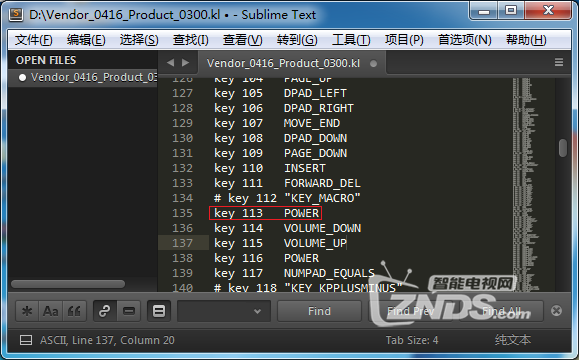The width and height of the screenshot is (579, 360).
Task: Toggle whole word matching option
Action: 75,311
